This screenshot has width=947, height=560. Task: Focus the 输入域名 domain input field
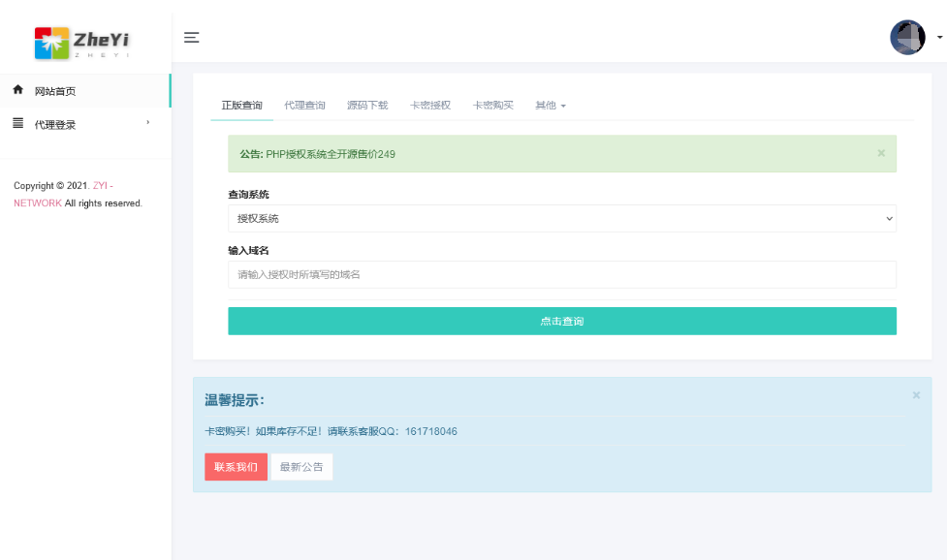(x=562, y=275)
